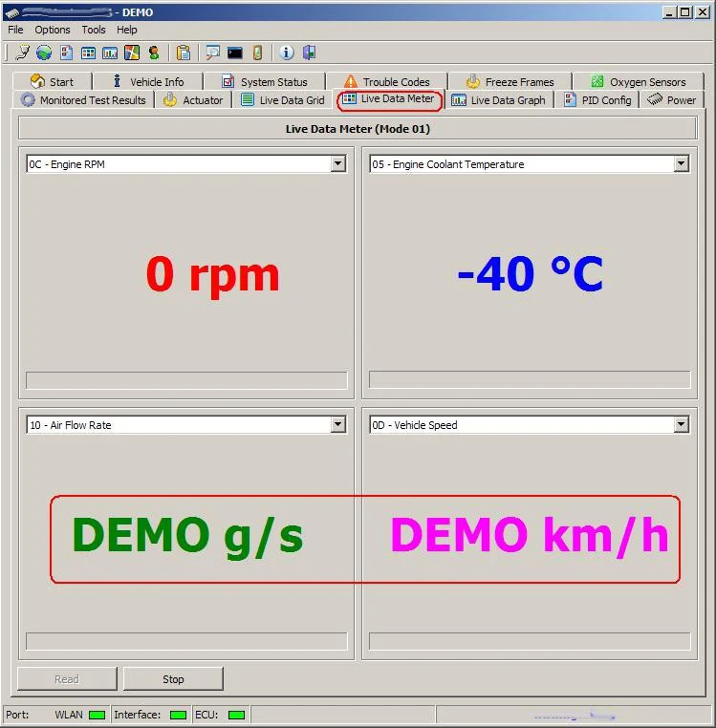Image resolution: width=716 pixels, height=728 pixels.
Task: Click the progress bar under Air Flow Rate
Action: (x=186, y=641)
